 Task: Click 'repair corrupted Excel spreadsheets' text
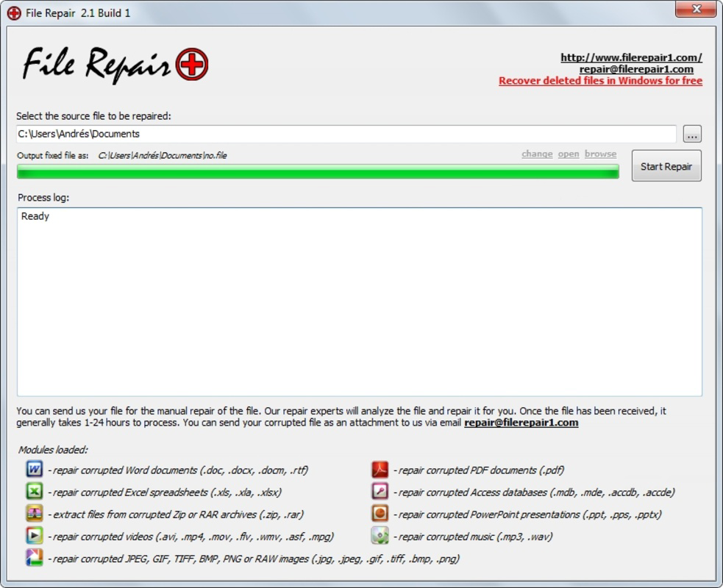click(x=165, y=492)
